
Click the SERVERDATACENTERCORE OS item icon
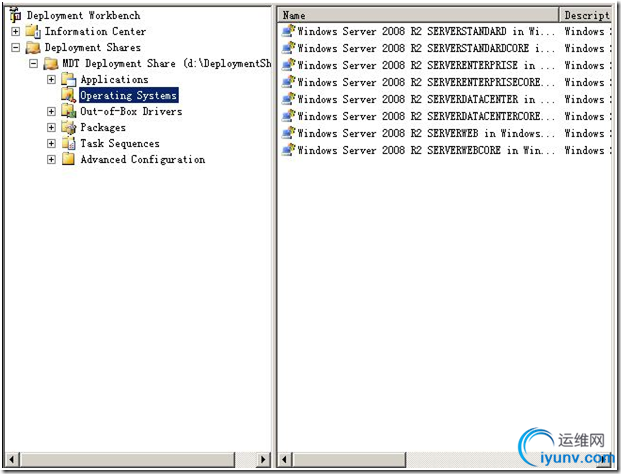tap(288, 116)
